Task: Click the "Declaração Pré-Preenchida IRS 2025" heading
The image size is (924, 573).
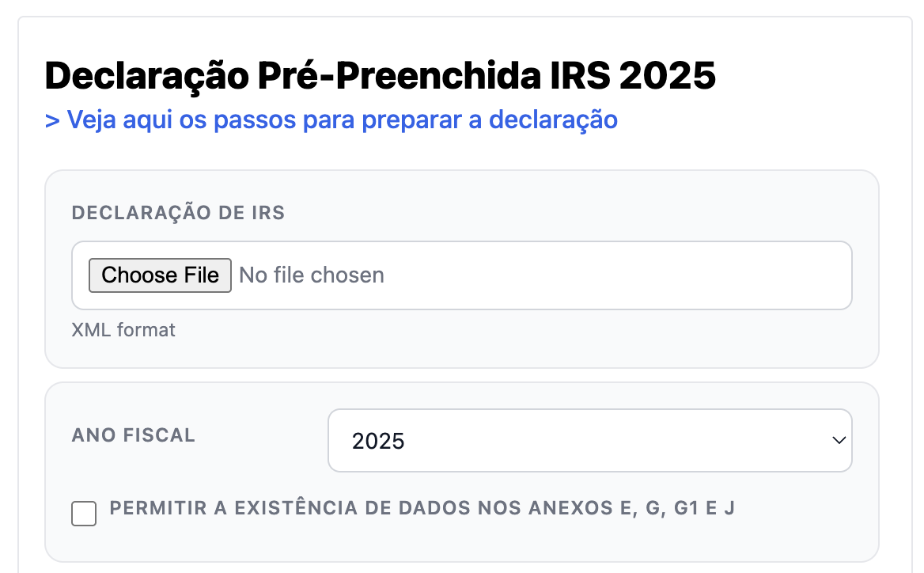Action: tap(381, 76)
